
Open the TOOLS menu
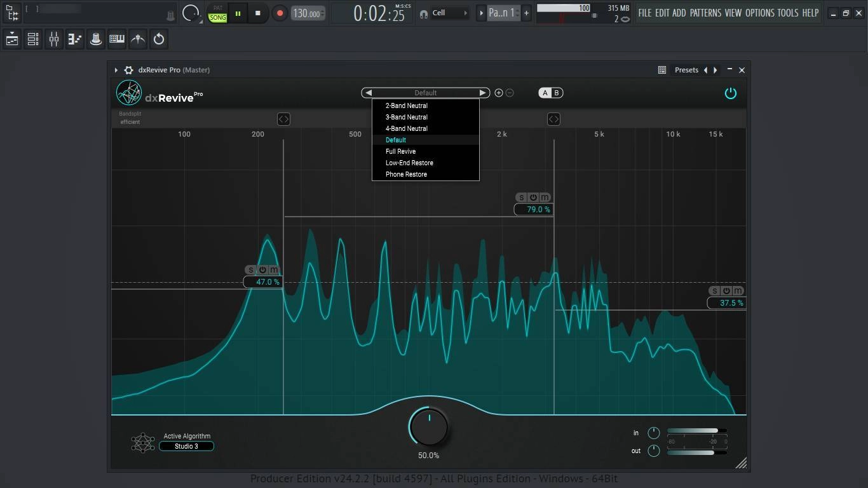788,13
